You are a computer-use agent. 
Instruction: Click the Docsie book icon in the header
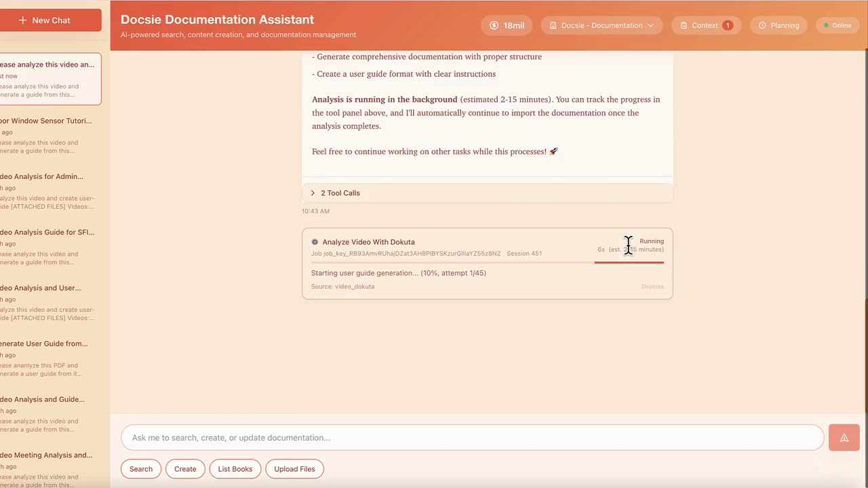coord(552,25)
